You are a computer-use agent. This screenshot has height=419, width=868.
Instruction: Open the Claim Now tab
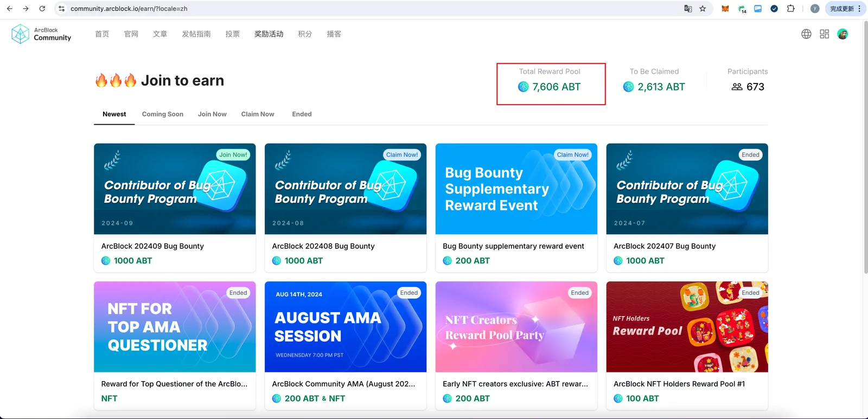tap(258, 114)
